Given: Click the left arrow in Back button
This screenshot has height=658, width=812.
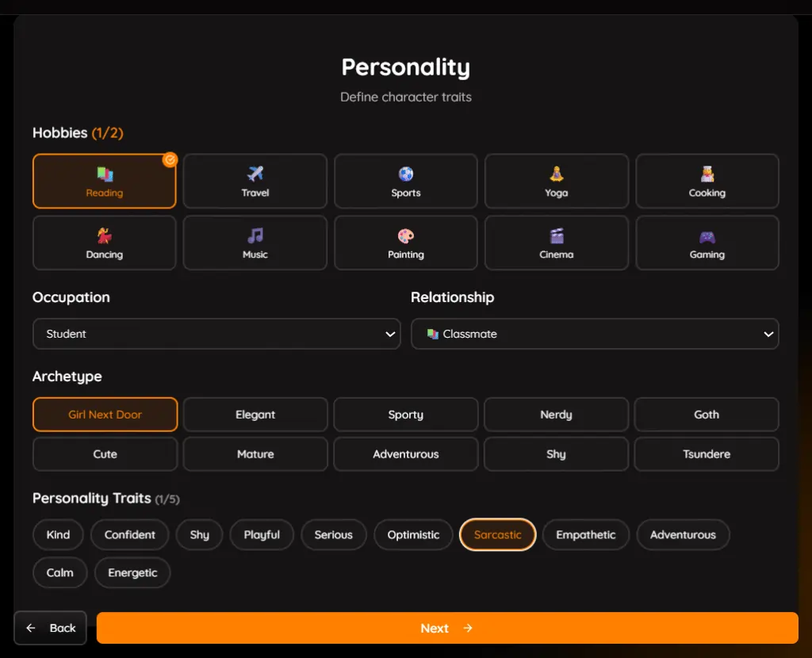Looking at the screenshot, I should click(x=31, y=628).
